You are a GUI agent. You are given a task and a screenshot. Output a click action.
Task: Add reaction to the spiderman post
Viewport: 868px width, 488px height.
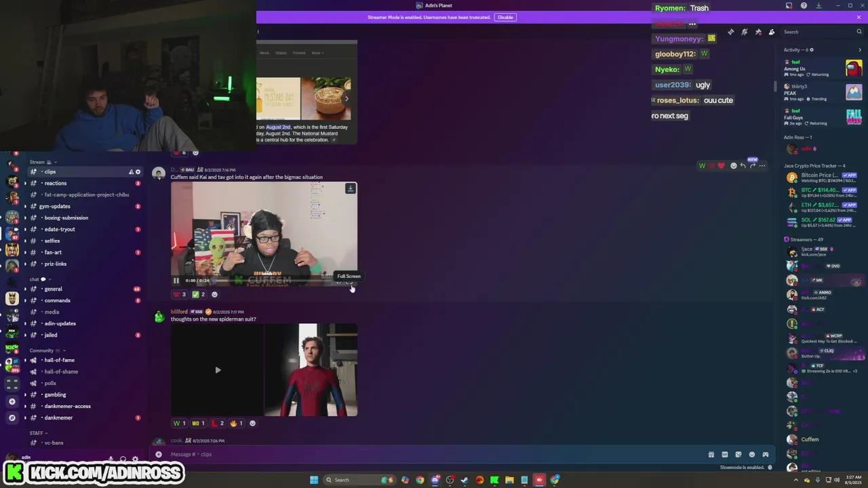(x=252, y=423)
